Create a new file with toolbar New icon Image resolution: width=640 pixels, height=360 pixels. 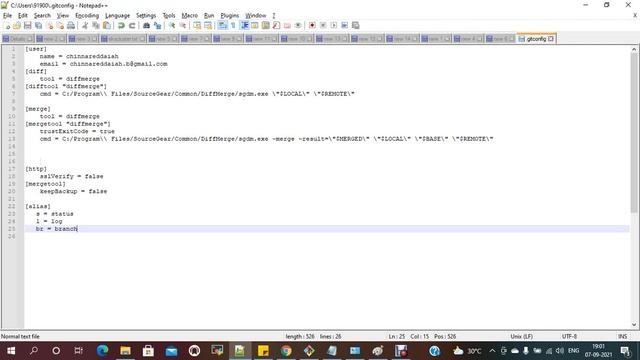7,25
